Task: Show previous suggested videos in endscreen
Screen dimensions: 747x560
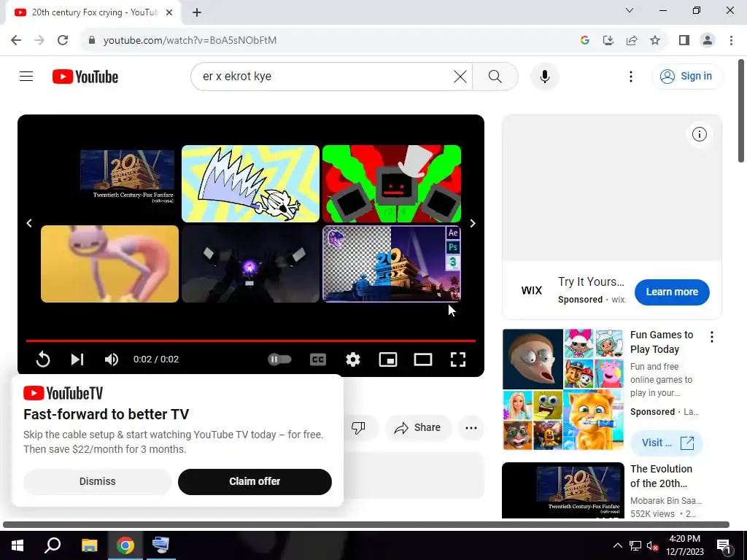Action: click(x=29, y=223)
